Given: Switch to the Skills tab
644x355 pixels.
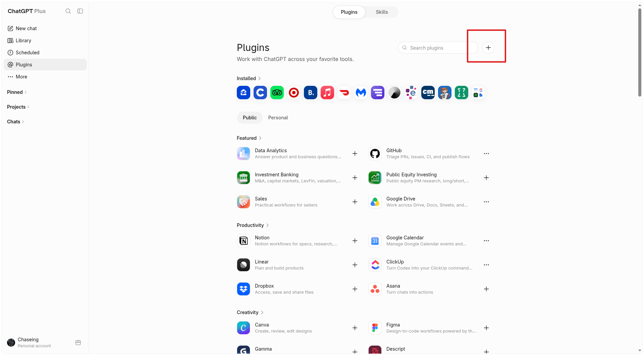Looking at the screenshot, I should [x=382, y=12].
